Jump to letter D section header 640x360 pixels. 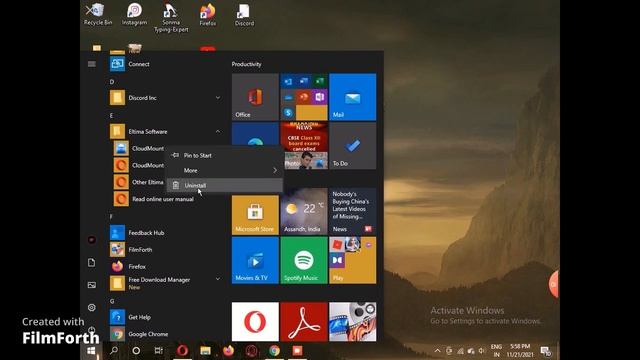pos(112,82)
